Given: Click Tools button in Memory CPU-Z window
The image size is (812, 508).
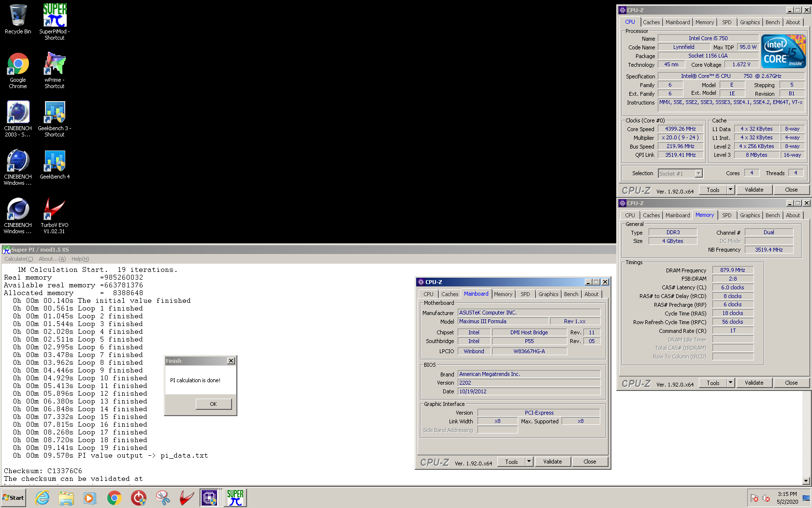Looking at the screenshot, I should (x=713, y=383).
